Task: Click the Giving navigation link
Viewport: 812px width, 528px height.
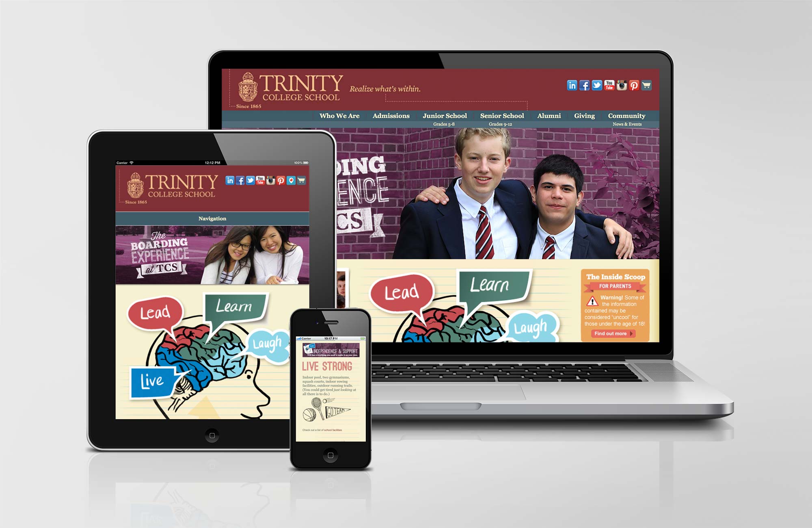Action: pyautogui.click(x=579, y=118)
